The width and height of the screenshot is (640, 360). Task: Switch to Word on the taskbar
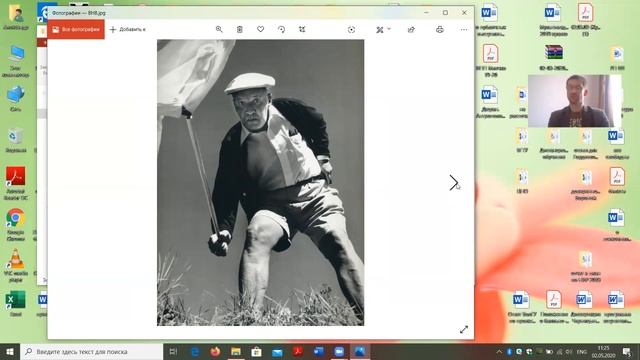pyautogui.click(x=318, y=351)
